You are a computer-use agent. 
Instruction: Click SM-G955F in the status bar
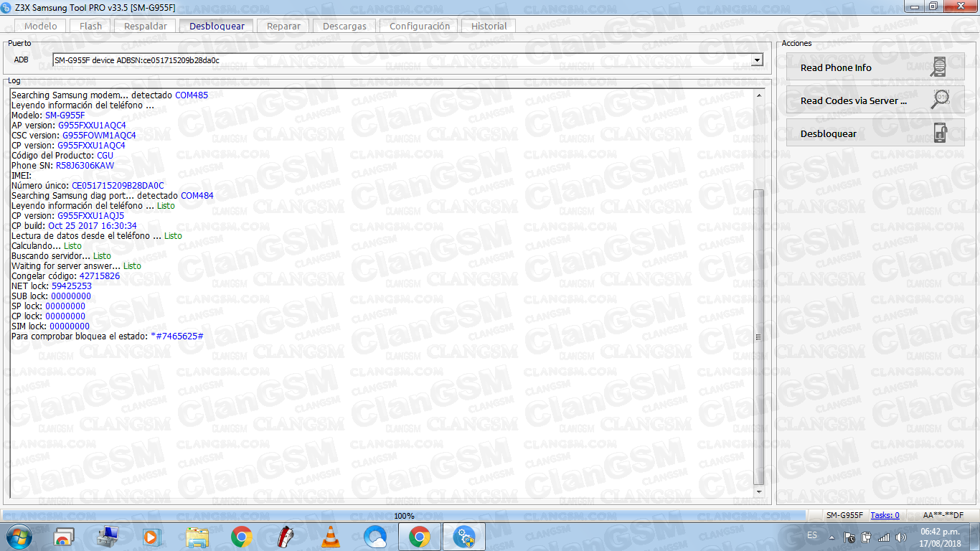844,515
